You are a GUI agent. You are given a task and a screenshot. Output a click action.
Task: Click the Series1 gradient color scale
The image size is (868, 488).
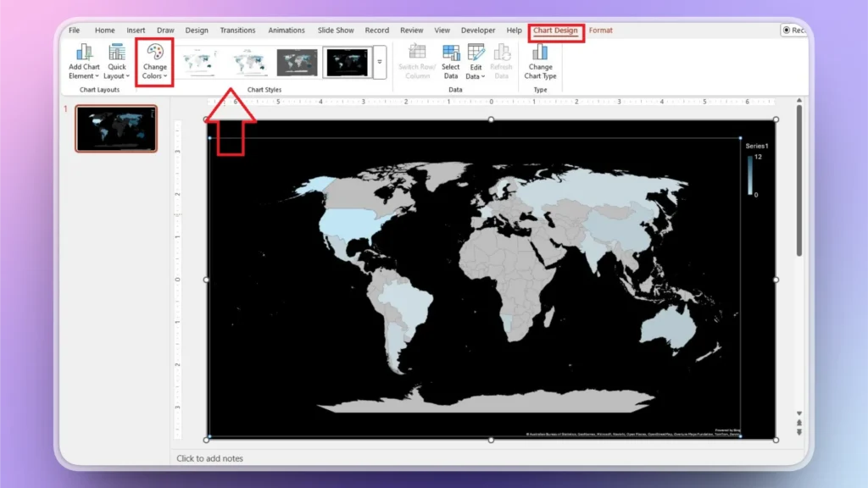pos(749,174)
